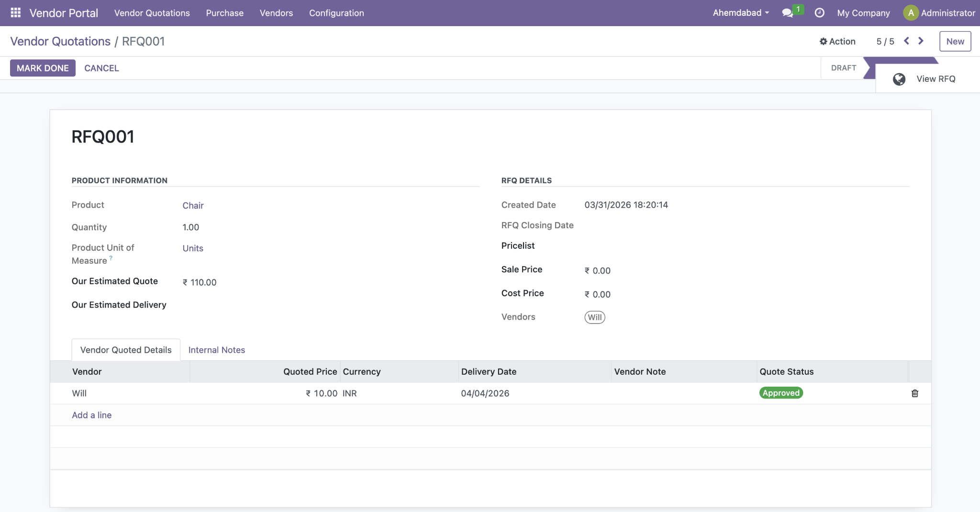Viewport: 980px width, 512px height.
Task: Click the estimated quote ₹ 110.00
Action: [200, 282]
